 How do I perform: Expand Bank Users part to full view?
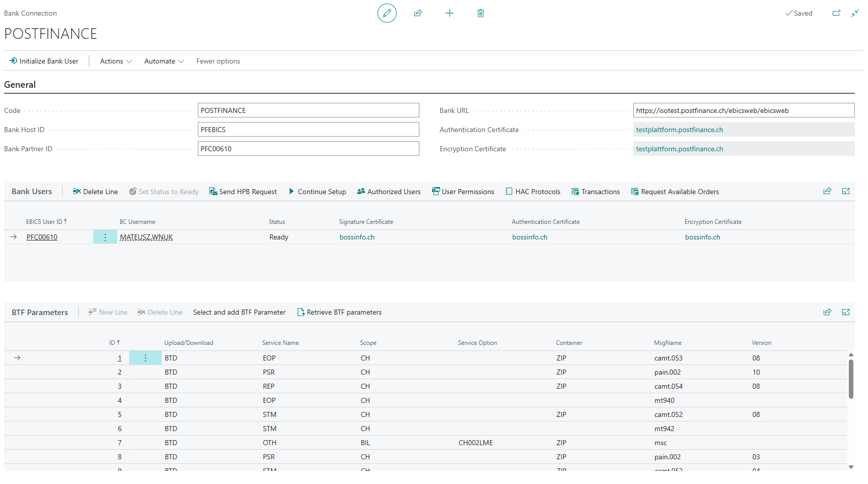click(846, 191)
